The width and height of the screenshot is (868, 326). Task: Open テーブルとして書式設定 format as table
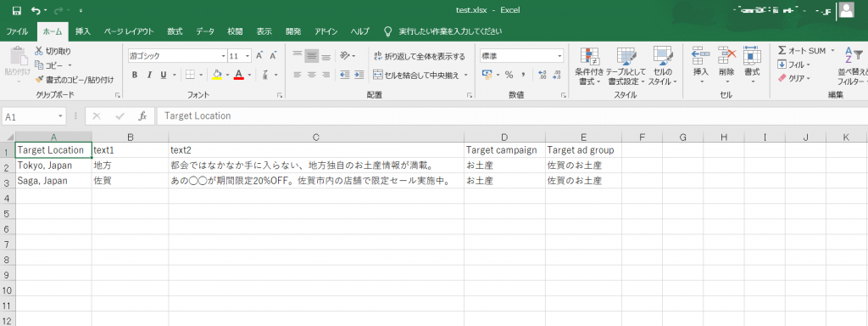(x=626, y=65)
